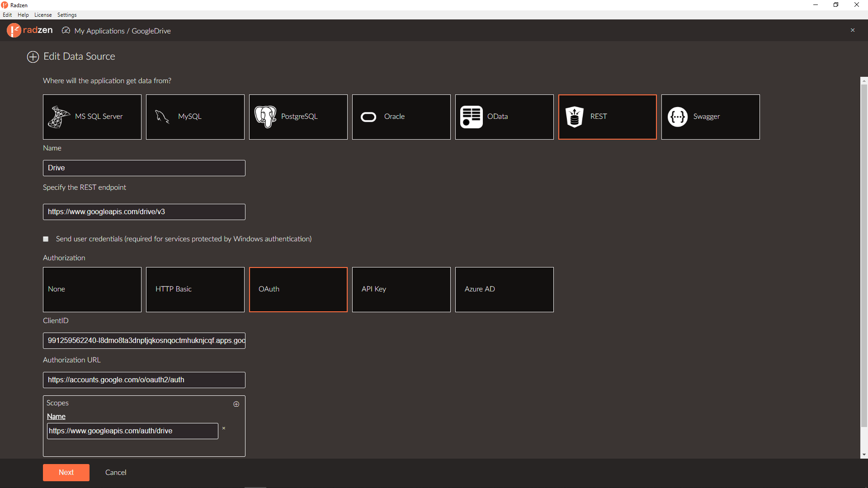The image size is (868, 488).
Task: Select Azure AD authorization option
Action: [x=505, y=290]
